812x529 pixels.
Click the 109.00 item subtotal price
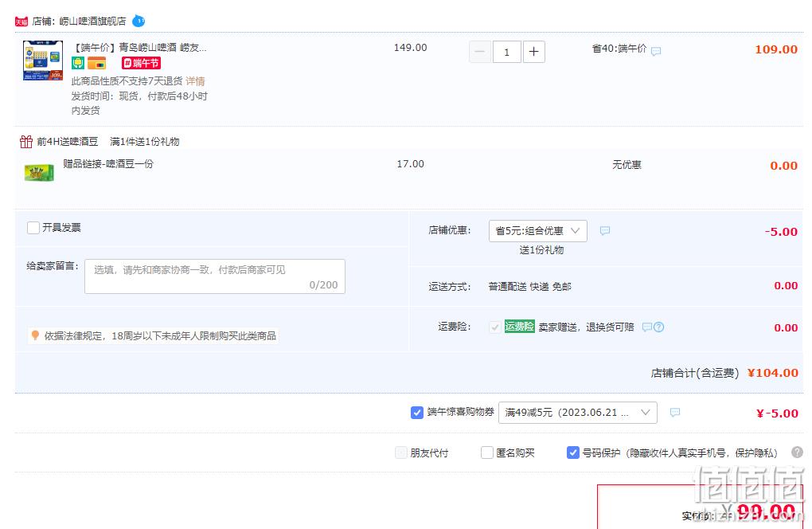775,49
